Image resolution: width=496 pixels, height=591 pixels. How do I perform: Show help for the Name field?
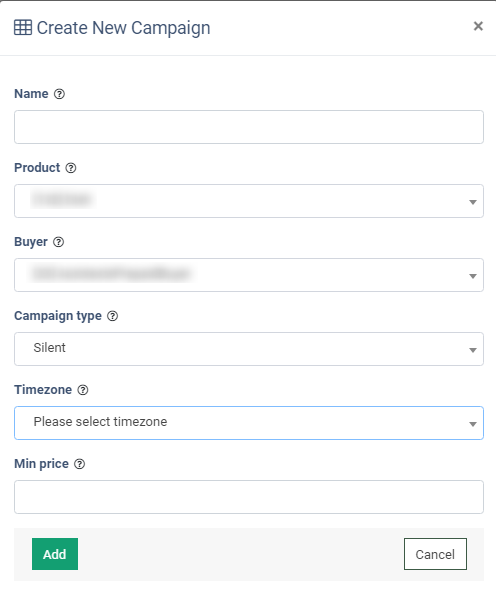click(x=59, y=94)
